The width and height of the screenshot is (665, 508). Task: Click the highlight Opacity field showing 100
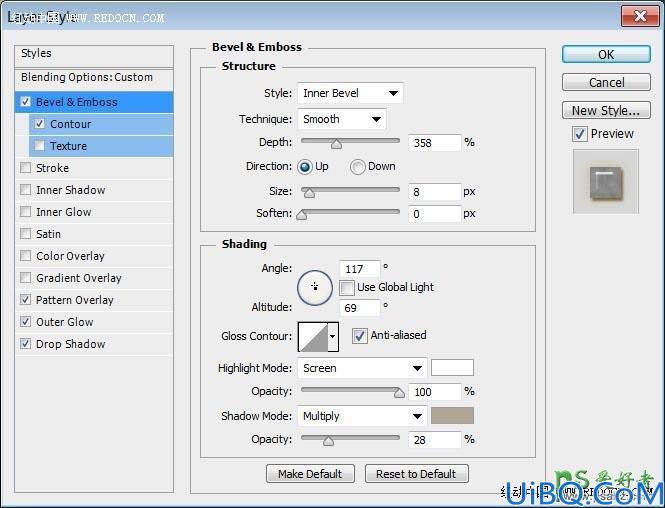pyautogui.click(x=435, y=392)
